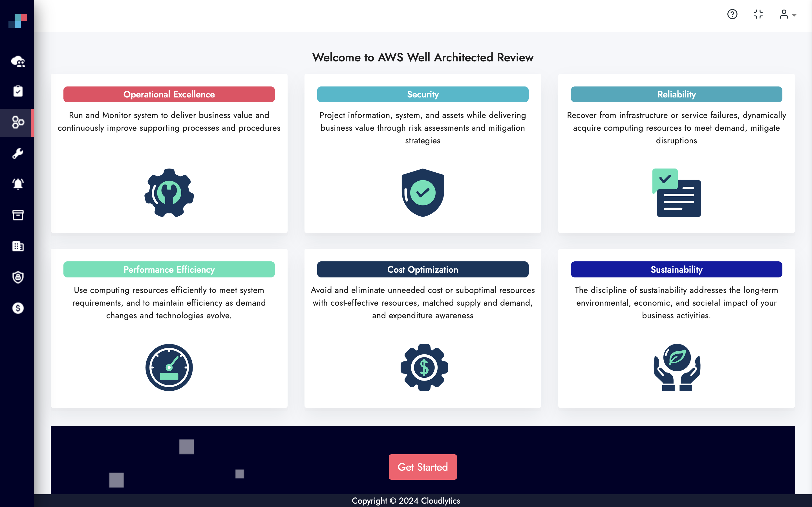This screenshot has height=507, width=812.
Task: Click the Cost Optimization gear dollar image
Action: click(x=424, y=367)
